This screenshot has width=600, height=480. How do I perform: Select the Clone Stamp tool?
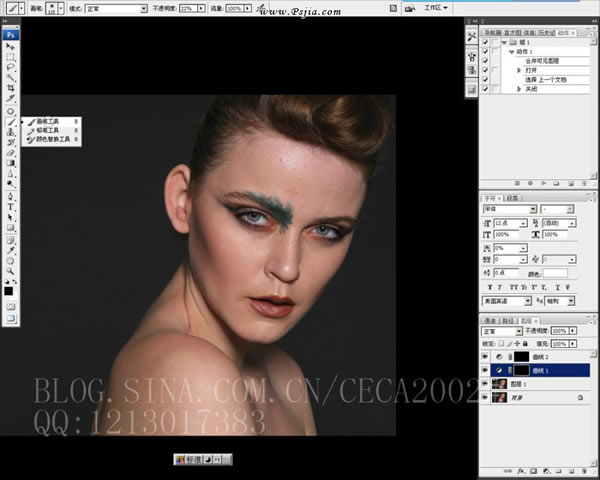tap(10, 132)
